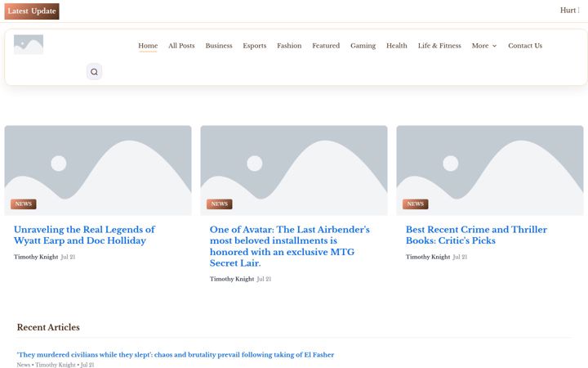Navigate to Featured section
Image resolution: width=588 pixels, height=368 pixels.
(x=326, y=46)
